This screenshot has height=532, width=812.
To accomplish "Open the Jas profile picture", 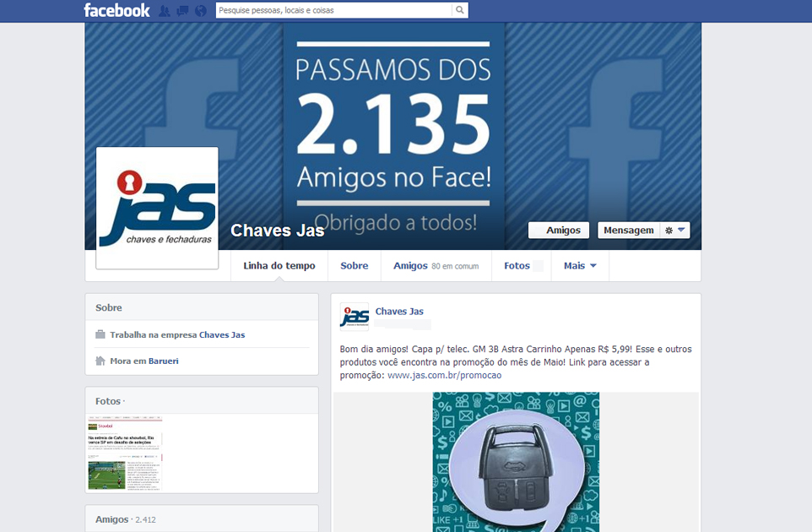I will 157,208.
